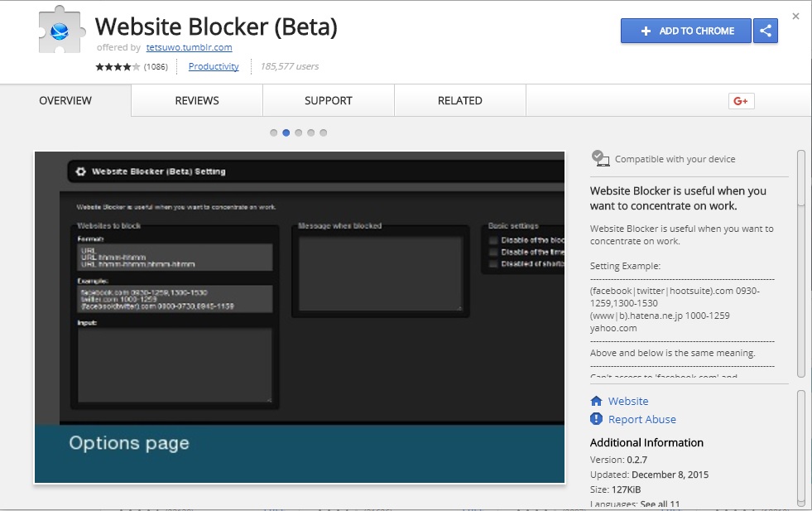Click the Google+ icon button
This screenshot has height=511, width=812.
[x=741, y=101]
